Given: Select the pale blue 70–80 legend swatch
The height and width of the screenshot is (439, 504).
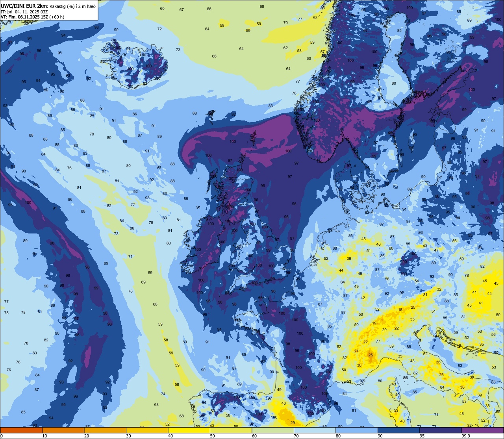Looking at the screenshot, I should point(315,430).
